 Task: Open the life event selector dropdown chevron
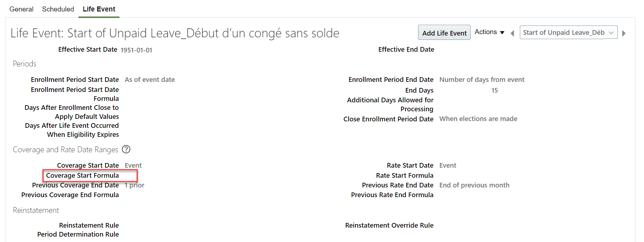pyautogui.click(x=611, y=32)
